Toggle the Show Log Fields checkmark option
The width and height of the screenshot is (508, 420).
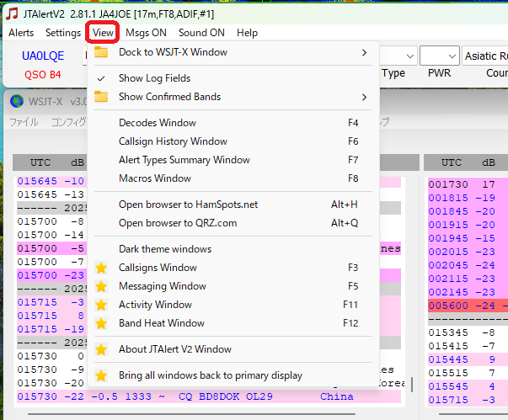point(233,78)
